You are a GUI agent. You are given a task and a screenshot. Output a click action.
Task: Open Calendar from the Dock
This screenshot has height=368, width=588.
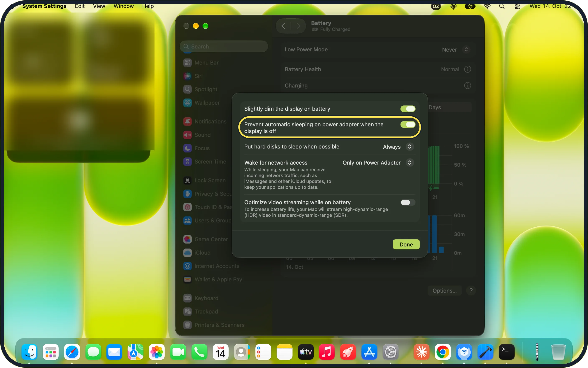click(220, 352)
